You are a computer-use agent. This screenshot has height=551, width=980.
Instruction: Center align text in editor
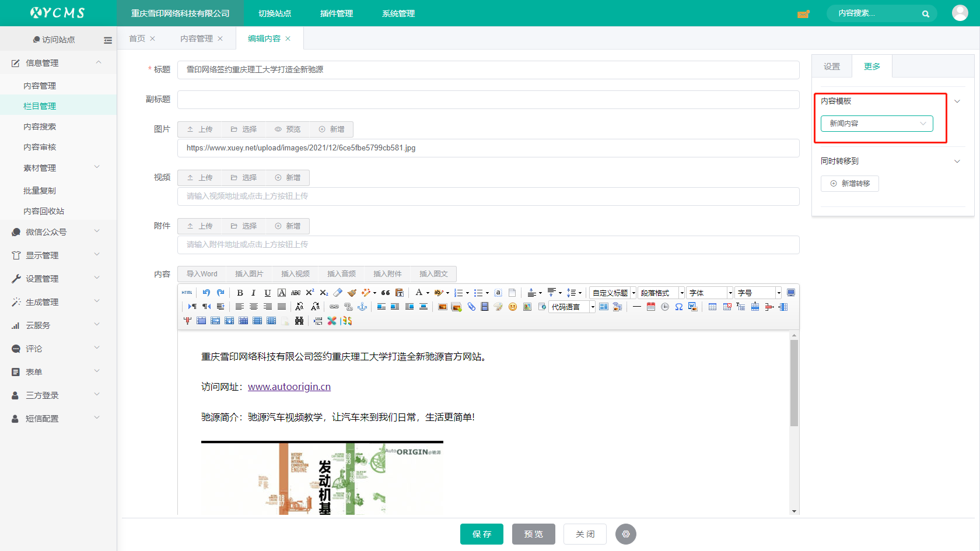(254, 307)
